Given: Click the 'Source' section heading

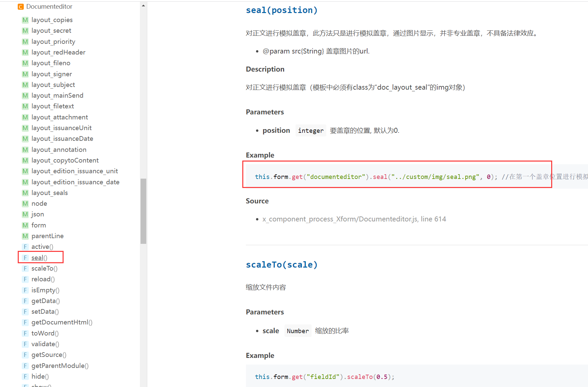Looking at the screenshot, I should pos(257,201).
